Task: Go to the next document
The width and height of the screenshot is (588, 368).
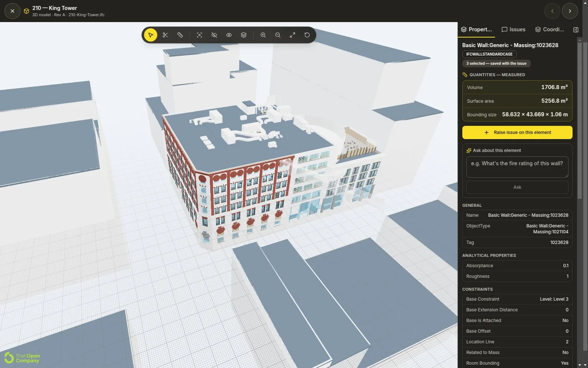Action: (570, 11)
